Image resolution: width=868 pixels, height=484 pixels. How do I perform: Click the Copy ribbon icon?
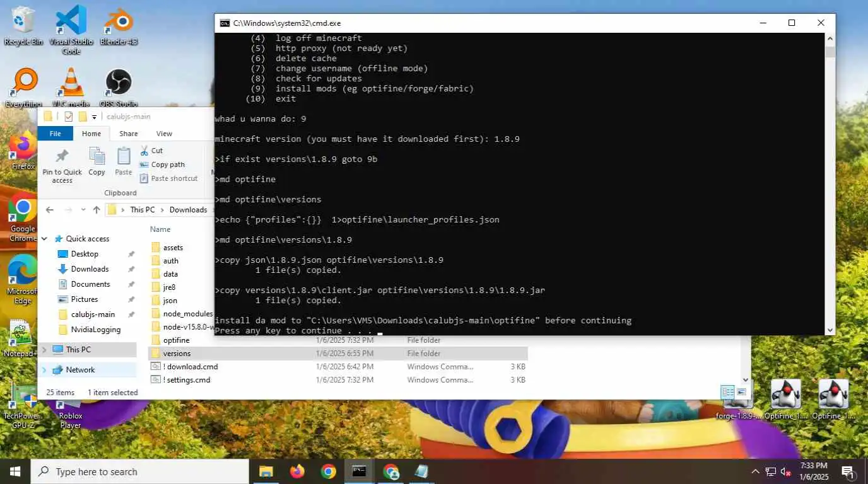tap(97, 161)
